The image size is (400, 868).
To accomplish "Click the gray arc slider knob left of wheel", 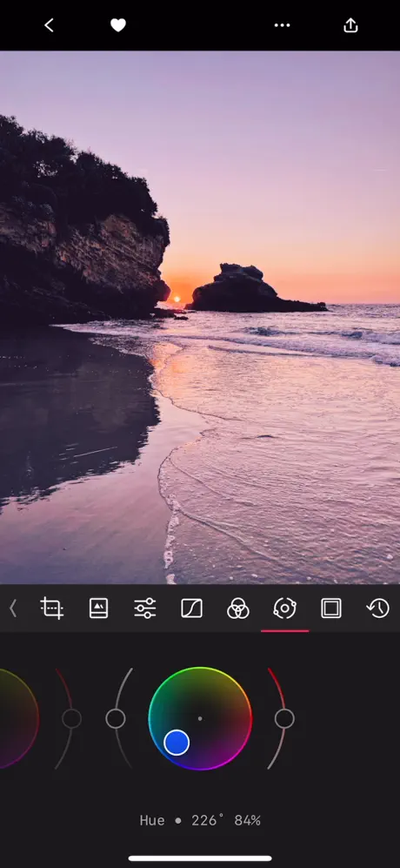I will tap(116, 718).
